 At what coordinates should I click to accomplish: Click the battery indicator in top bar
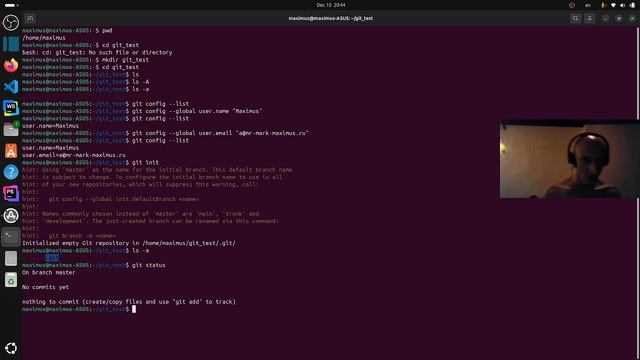(632, 5)
